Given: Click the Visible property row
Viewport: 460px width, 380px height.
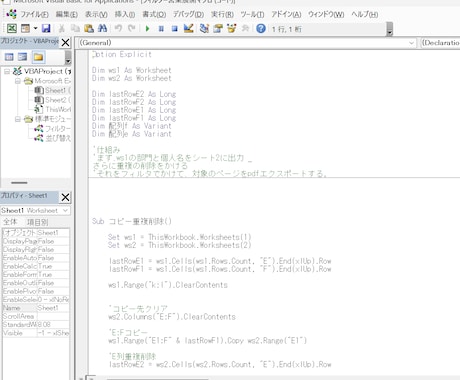Looking at the screenshot, I should pyautogui.click(x=36, y=333).
